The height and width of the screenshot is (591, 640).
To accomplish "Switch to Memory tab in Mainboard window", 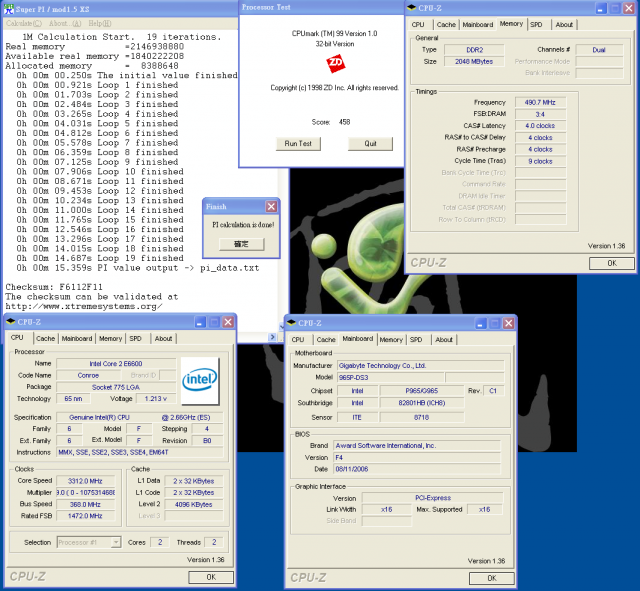I will point(391,340).
